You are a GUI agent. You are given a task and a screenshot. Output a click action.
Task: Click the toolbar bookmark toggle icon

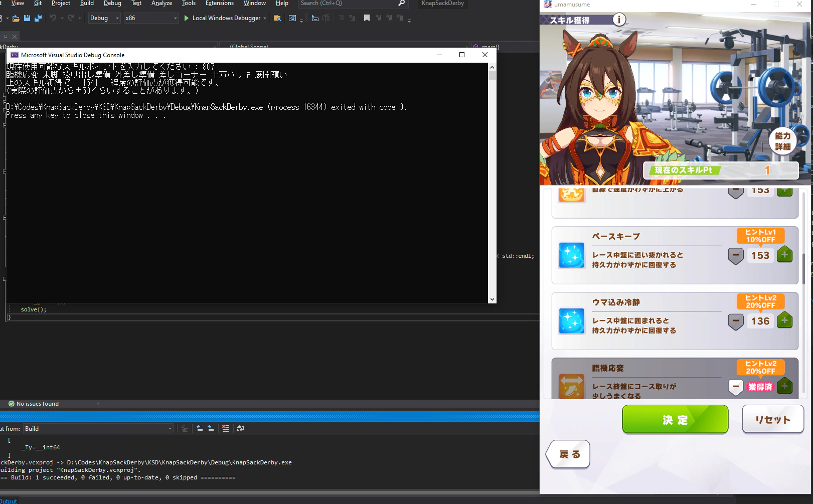(367, 18)
